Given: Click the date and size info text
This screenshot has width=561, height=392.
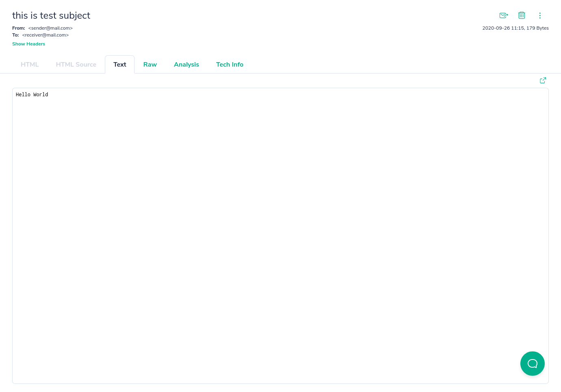Looking at the screenshot, I should pos(515,28).
